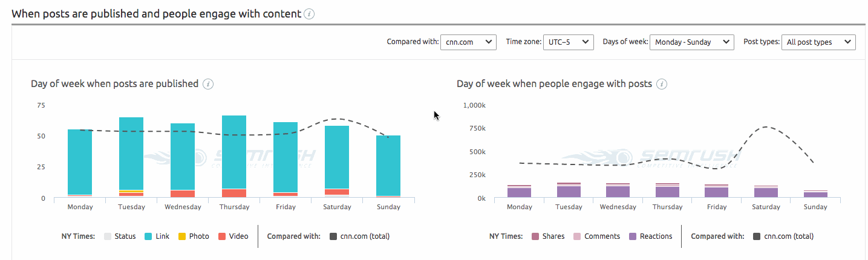
Task: Open the Time zone UTC-5 dropdown
Action: pos(568,42)
